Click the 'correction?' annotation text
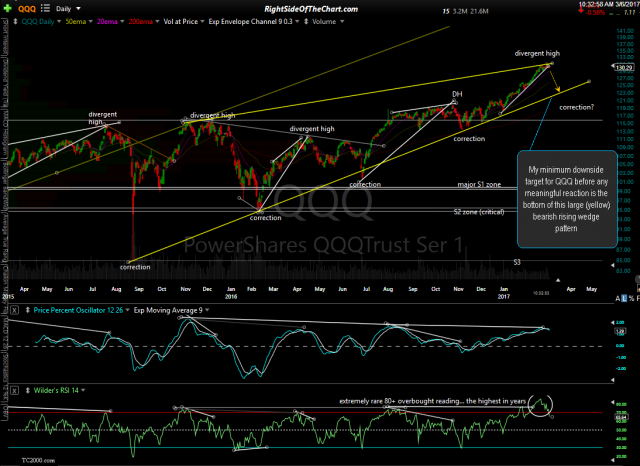This screenshot has width=640, height=466. (x=576, y=107)
